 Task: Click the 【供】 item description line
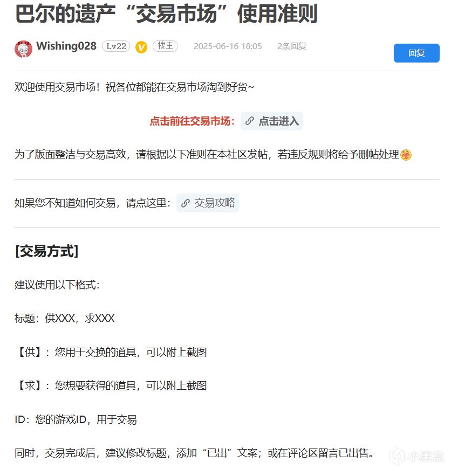[111, 352]
